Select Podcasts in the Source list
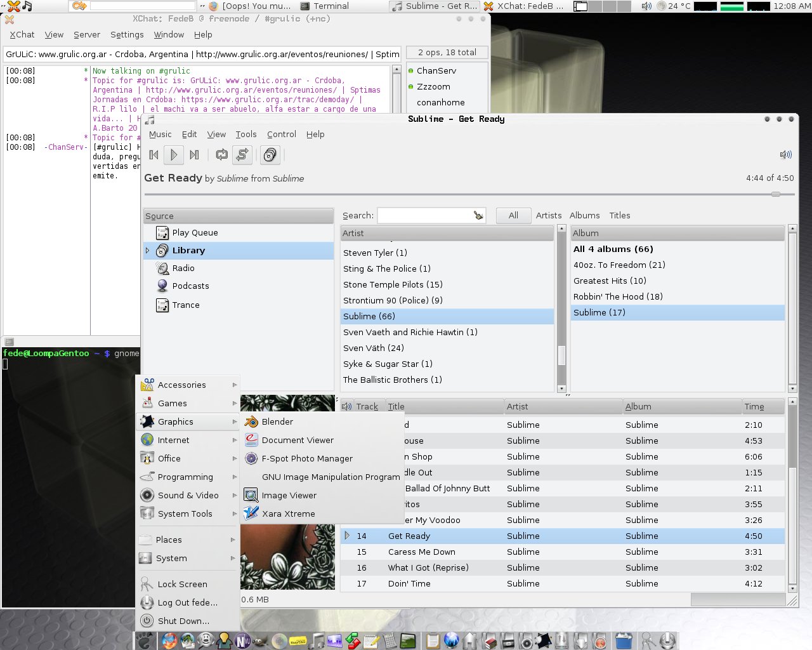Image resolution: width=812 pixels, height=650 pixels. pyautogui.click(x=239, y=286)
